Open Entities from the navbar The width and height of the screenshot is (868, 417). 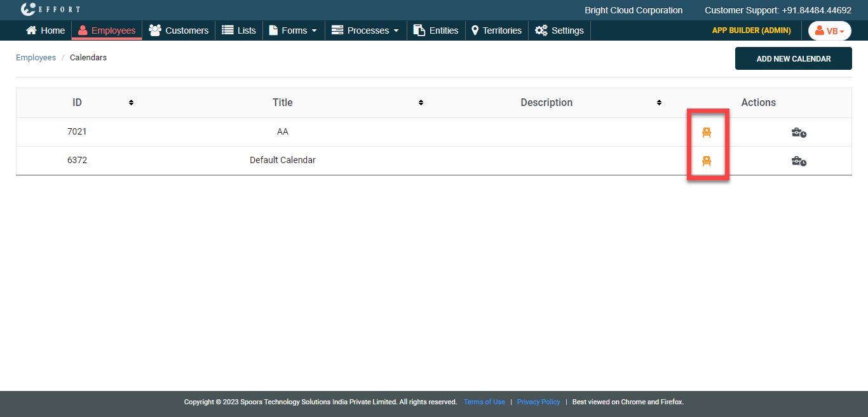pos(436,30)
